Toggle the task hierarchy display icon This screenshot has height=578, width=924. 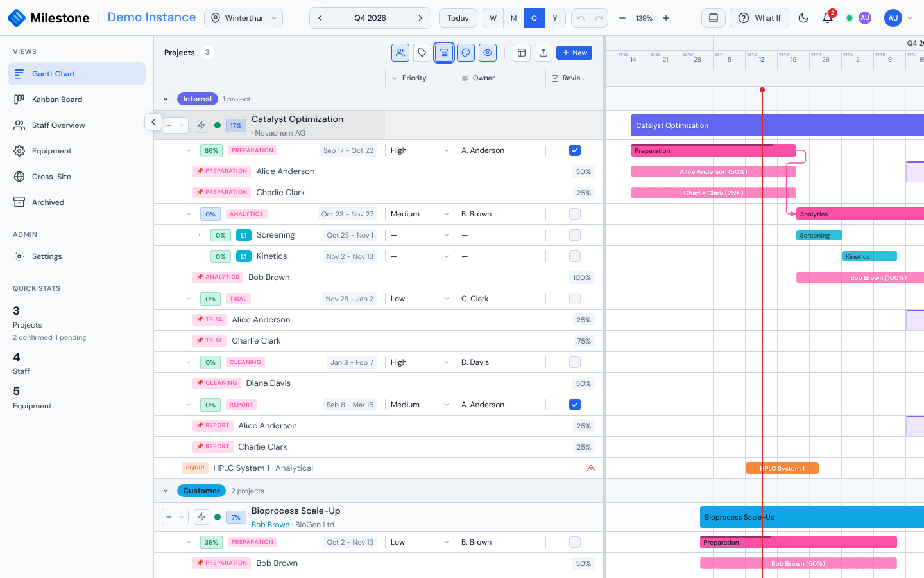click(x=444, y=53)
